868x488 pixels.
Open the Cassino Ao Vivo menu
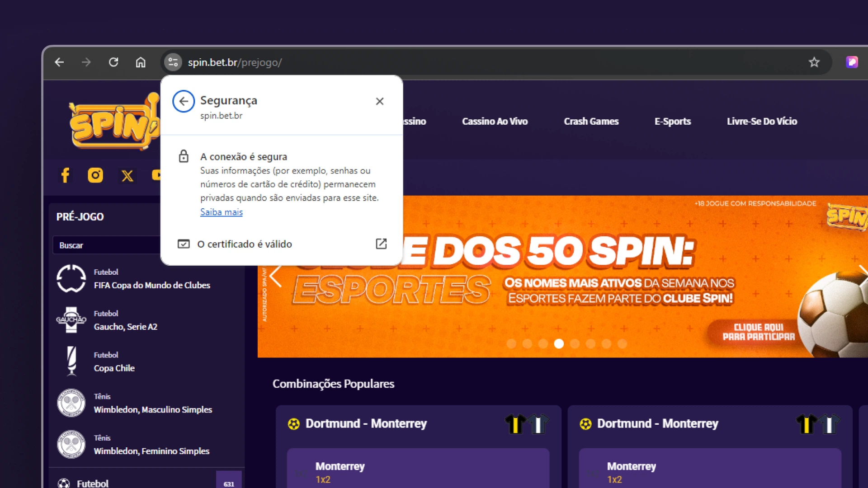coord(495,121)
